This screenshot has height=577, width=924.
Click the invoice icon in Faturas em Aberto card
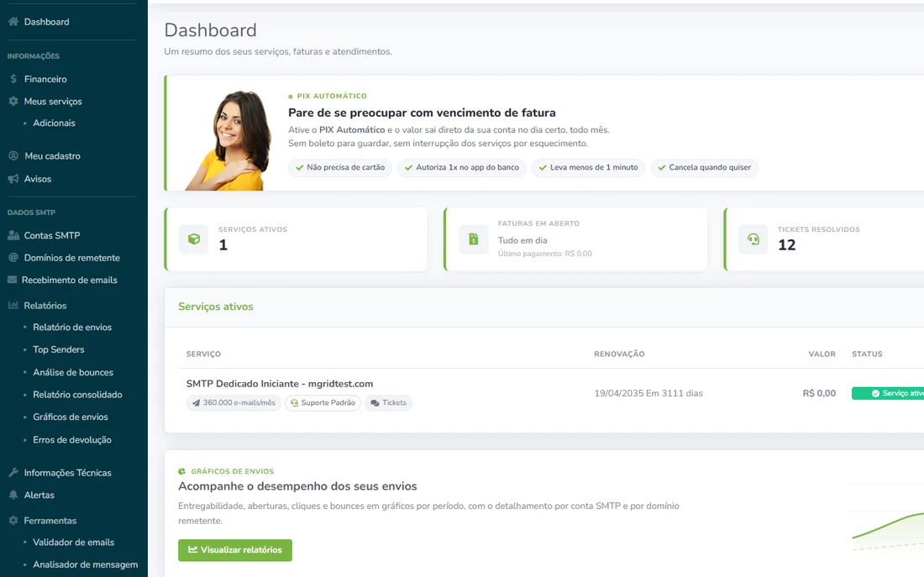coord(473,239)
